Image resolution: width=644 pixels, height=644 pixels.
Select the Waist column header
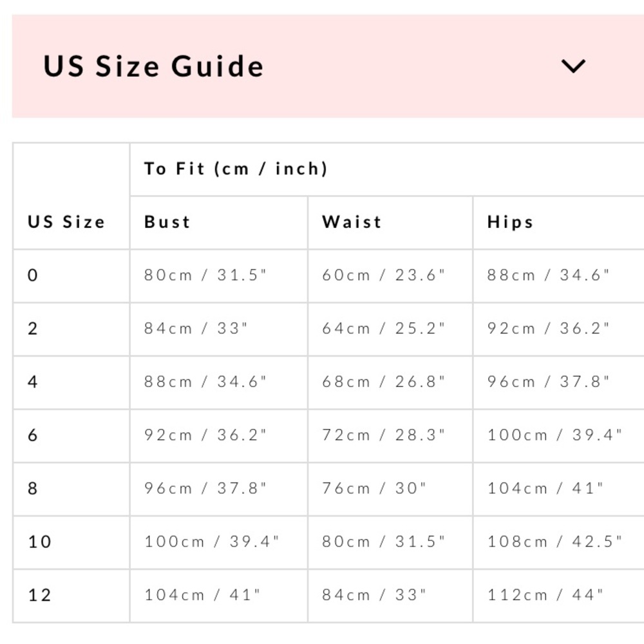pos(352,222)
